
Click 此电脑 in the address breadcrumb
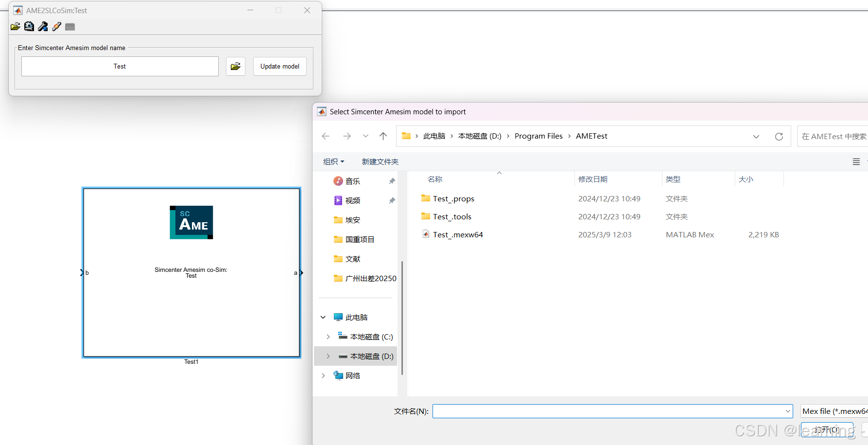434,136
